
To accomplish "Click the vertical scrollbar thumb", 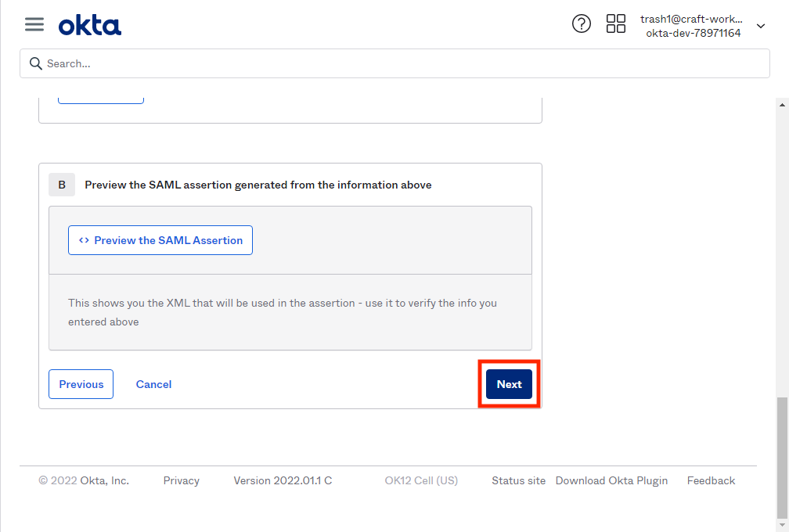I will click(782, 457).
